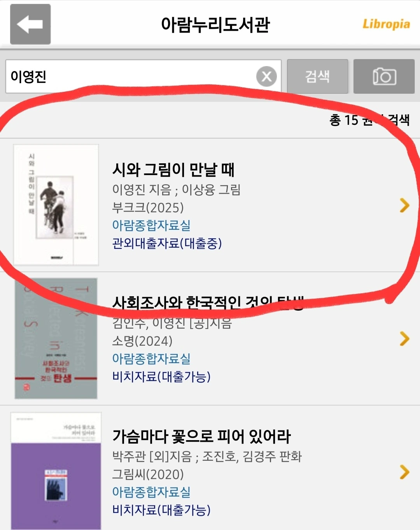This screenshot has width=420, height=530.
Task: Click 관외대출자료(대출중) status text
Action: [x=167, y=243]
